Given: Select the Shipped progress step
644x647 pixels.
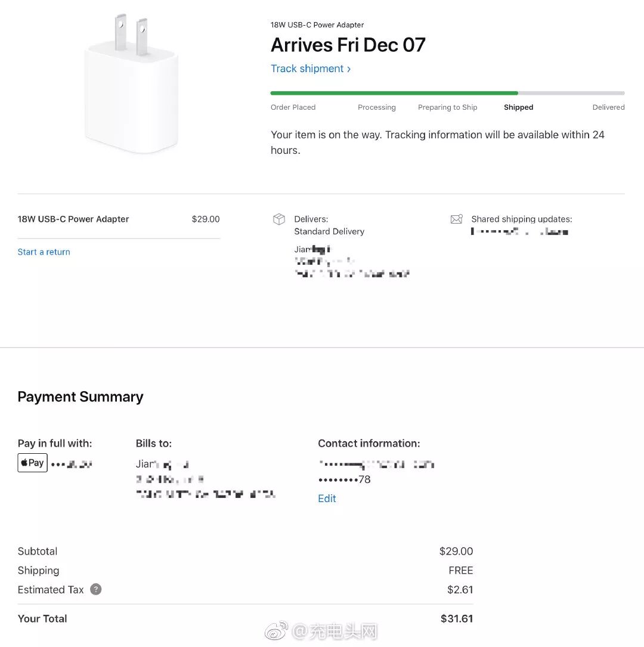Looking at the screenshot, I should 518,107.
